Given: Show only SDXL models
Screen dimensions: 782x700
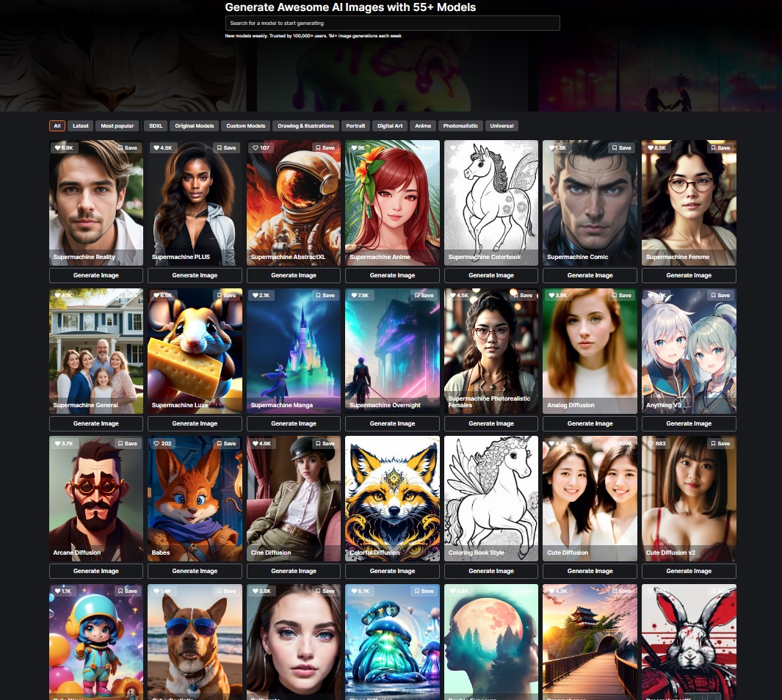Looking at the screenshot, I should 156,126.
